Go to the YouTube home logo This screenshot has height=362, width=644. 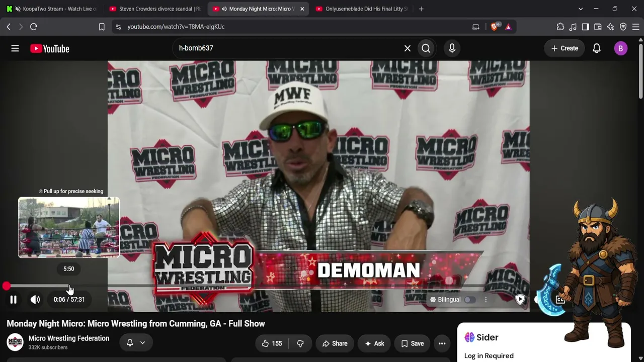pos(49,49)
